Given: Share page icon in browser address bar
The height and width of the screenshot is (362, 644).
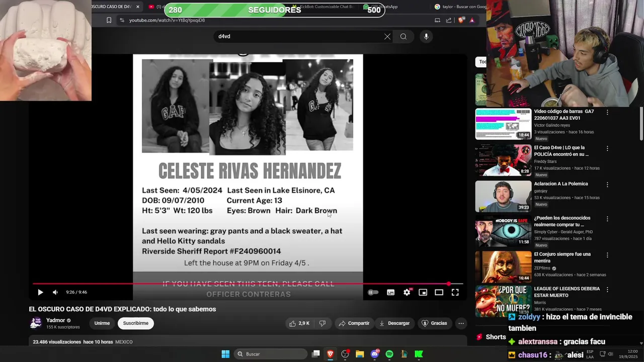Looking at the screenshot, I should click(x=449, y=20).
